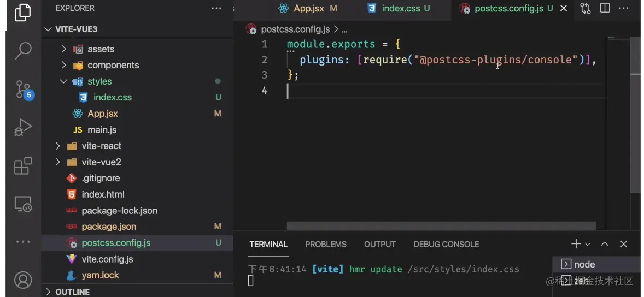Screen dimensions: 644x297
Task: Show additional activity bar views ellipsis
Action: click(x=23, y=242)
